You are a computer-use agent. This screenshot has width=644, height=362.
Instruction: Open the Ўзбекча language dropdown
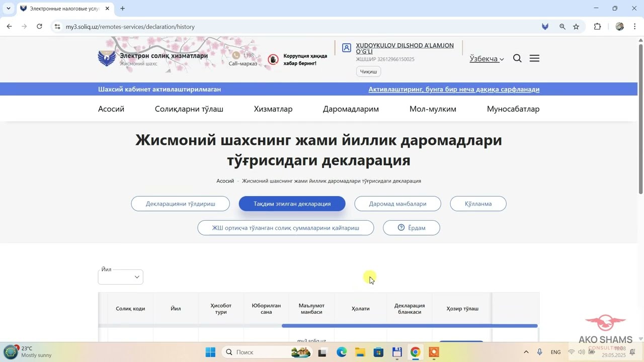click(487, 59)
